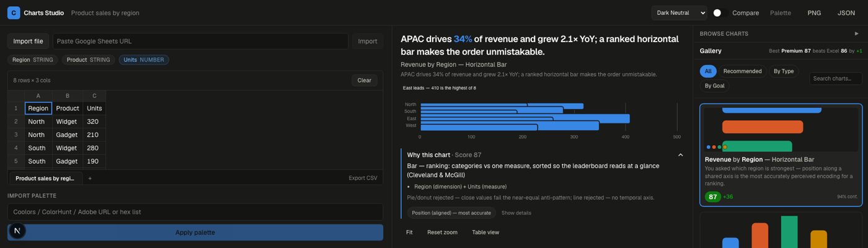The image size is (868, 248).
Task: Export chart as PNG
Action: click(814, 12)
